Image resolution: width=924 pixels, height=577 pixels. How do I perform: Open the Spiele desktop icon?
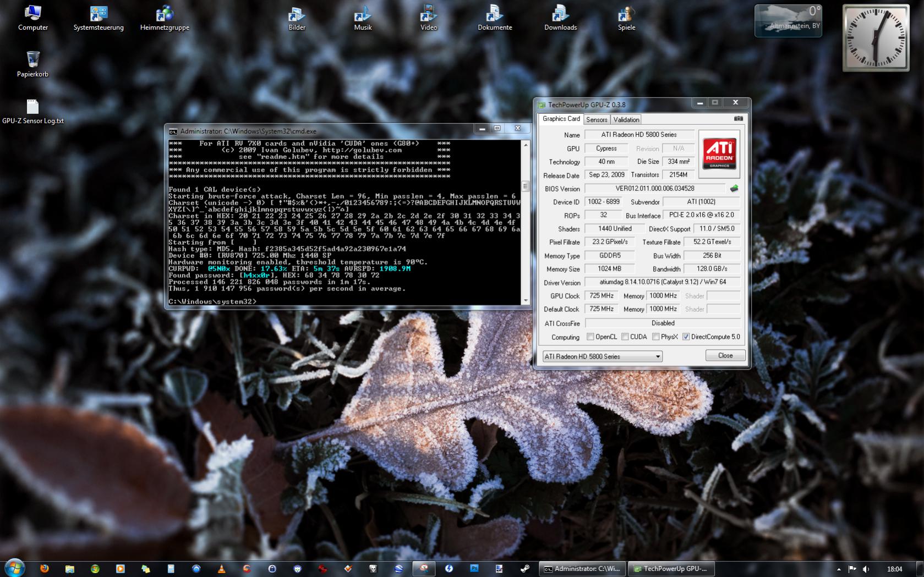[x=626, y=18]
